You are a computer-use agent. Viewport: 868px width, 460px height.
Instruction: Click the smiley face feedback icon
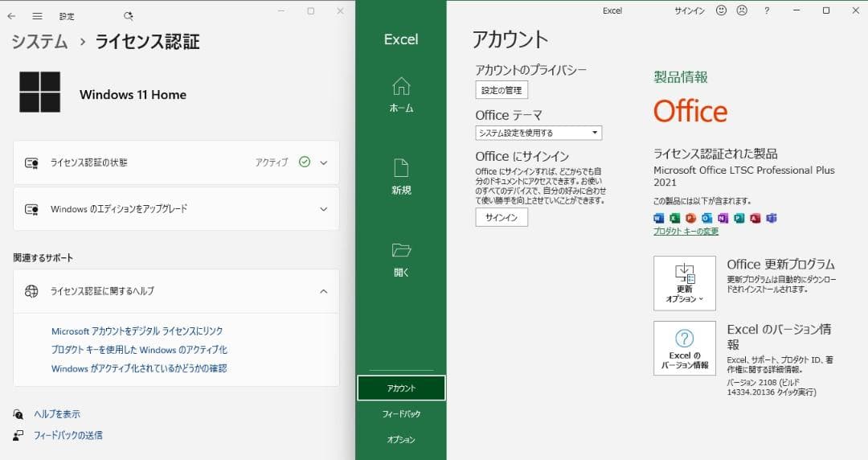click(x=721, y=10)
